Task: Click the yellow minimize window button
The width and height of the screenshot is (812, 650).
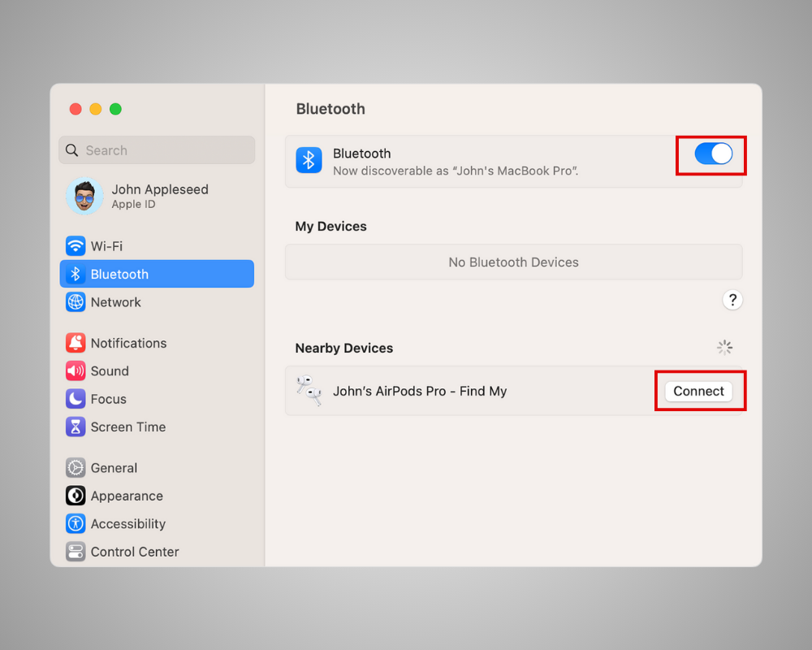Action: (x=96, y=109)
